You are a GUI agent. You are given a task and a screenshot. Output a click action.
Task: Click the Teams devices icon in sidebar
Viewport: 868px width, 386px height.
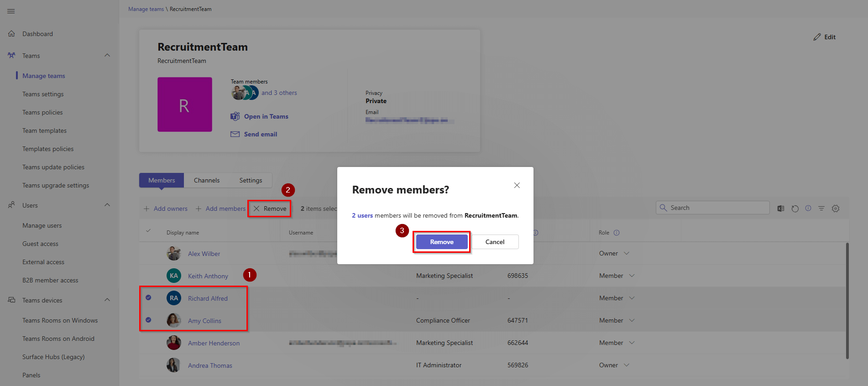(x=11, y=300)
